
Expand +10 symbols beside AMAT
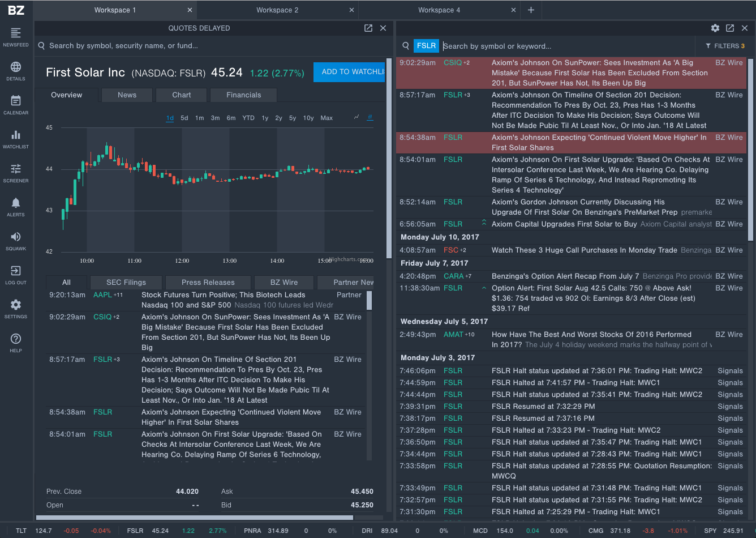[470, 335]
